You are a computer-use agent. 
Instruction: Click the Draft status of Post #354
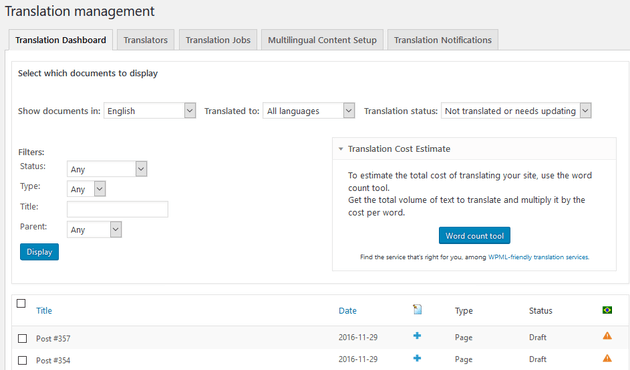538,359
